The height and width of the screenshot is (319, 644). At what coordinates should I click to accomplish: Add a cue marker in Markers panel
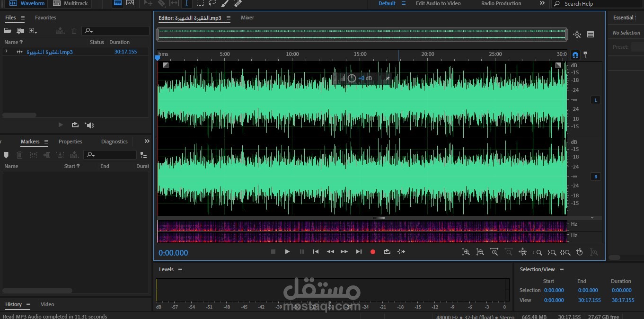click(6, 155)
